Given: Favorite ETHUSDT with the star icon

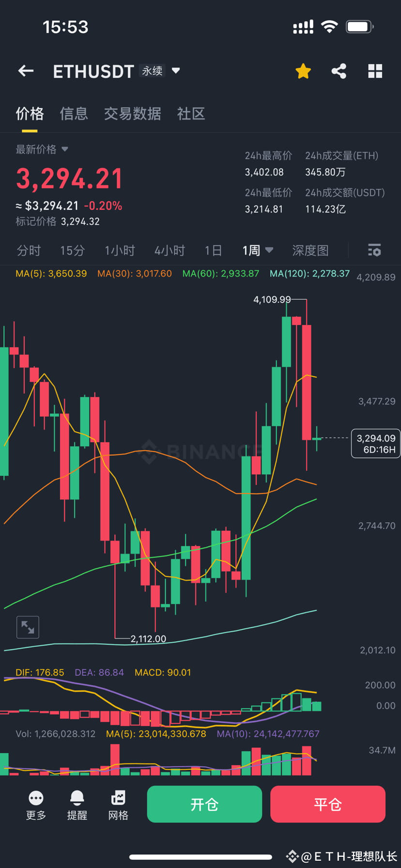Looking at the screenshot, I should (303, 71).
